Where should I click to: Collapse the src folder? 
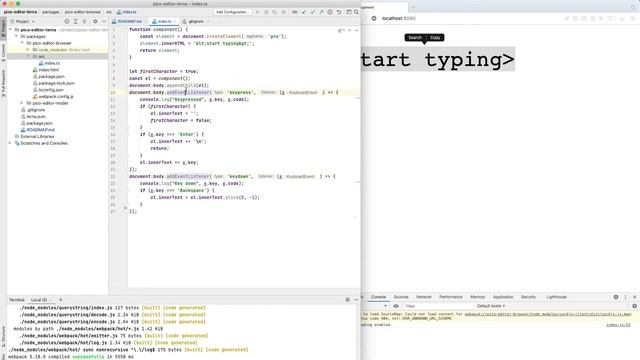28,56
